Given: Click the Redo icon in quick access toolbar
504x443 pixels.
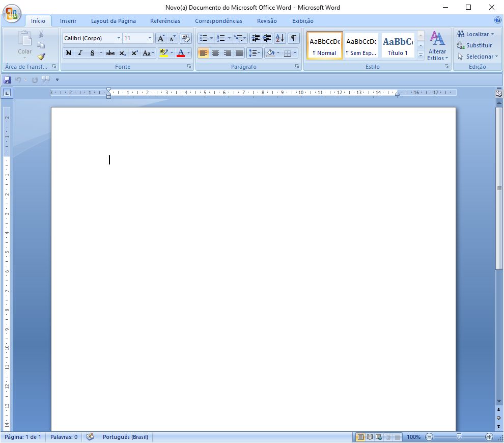Looking at the screenshot, I should (x=35, y=79).
